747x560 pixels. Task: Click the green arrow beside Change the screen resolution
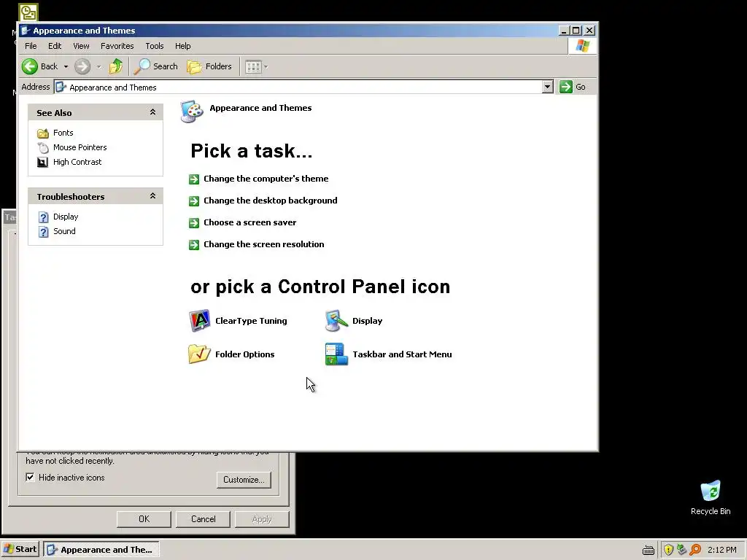(194, 245)
